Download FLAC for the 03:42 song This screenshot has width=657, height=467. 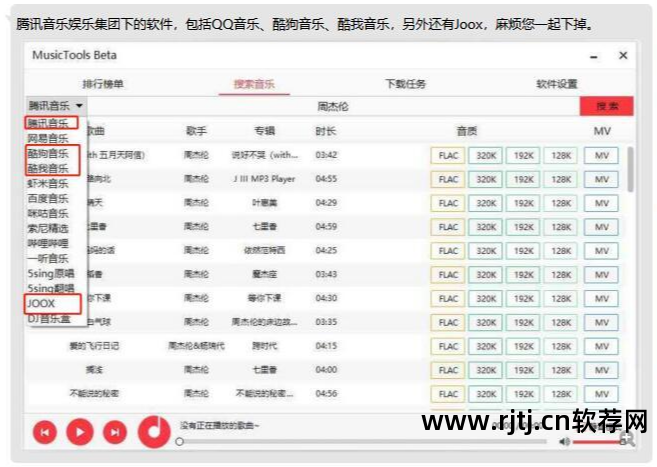coord(448,156)
